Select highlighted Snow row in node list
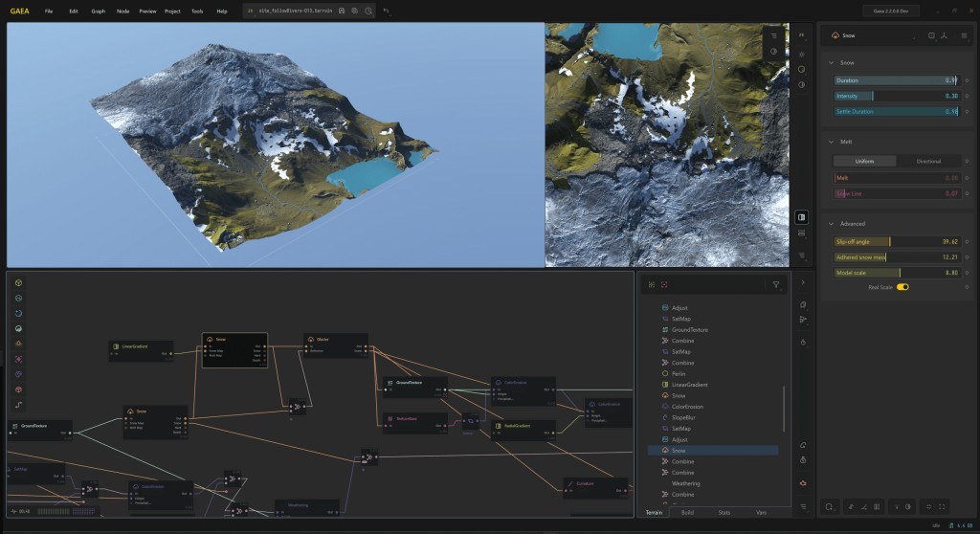The image size is (980, 534). pos(713,450)
